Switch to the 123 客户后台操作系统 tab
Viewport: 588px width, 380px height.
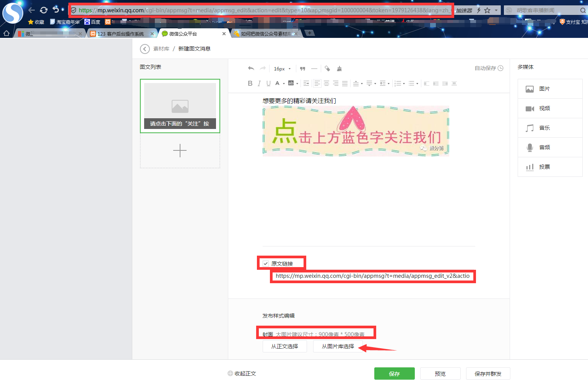(x=120, y=34)
